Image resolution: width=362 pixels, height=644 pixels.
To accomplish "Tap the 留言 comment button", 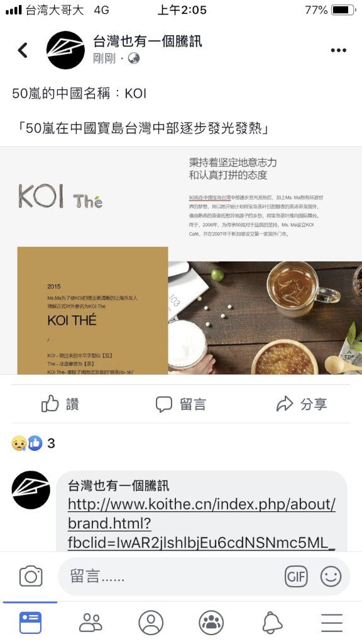I will coord(180,404).
